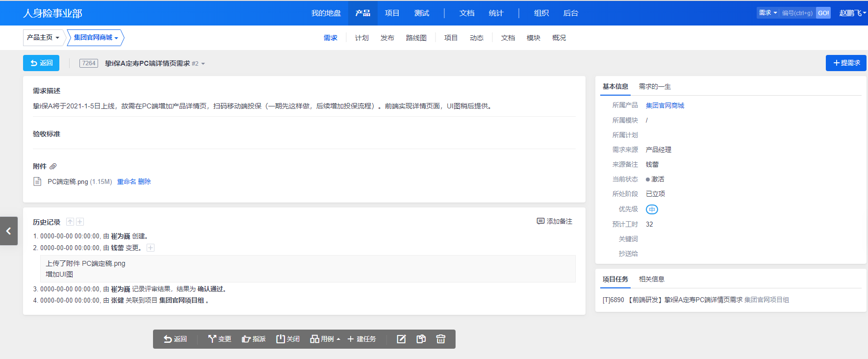This screenshot has height=359, width=868.
Task: Open the 用例 dropdown in bottom toolbar
Action: tap(325, 339)
